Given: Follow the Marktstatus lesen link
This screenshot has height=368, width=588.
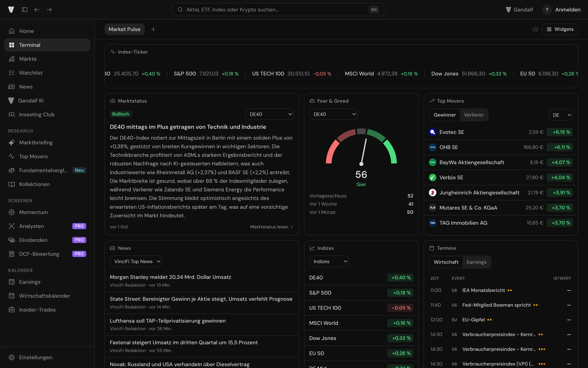Looking at the screenshot, I should click(271, 227).
